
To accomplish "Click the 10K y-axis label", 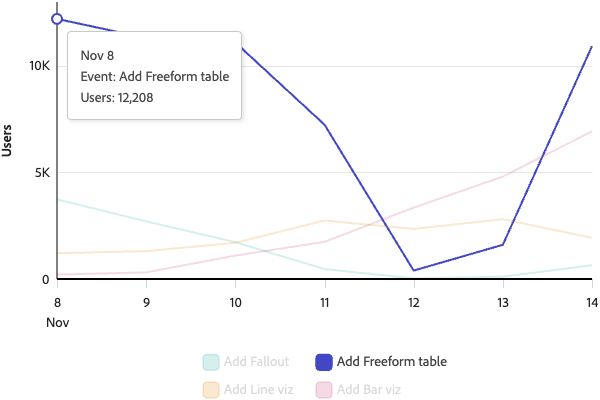I will 39,65.
